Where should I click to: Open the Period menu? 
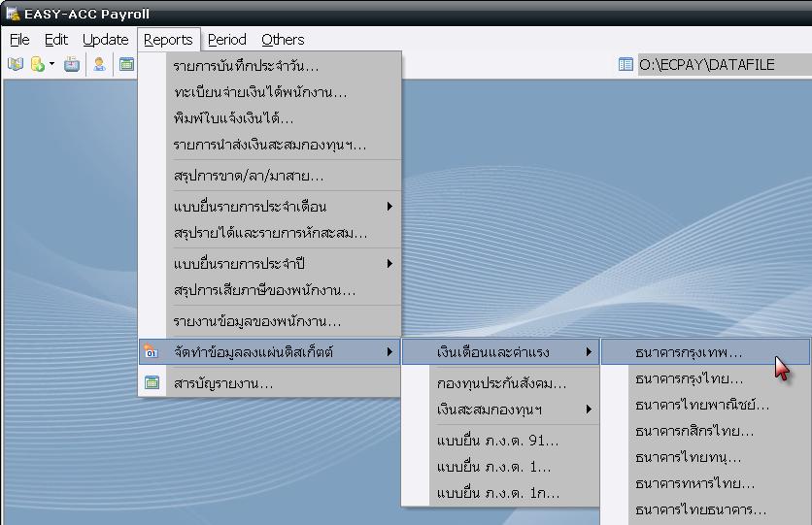(x=226, y=40)
